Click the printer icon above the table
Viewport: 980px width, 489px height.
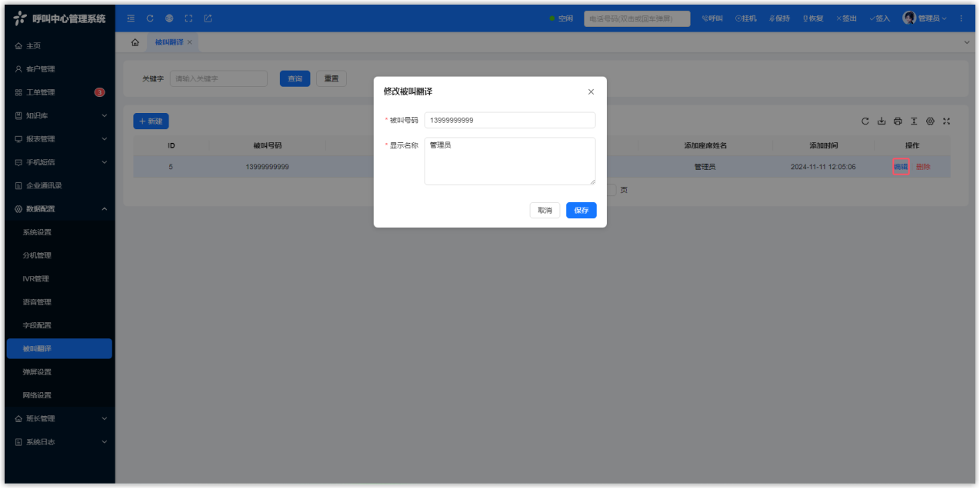898,121
